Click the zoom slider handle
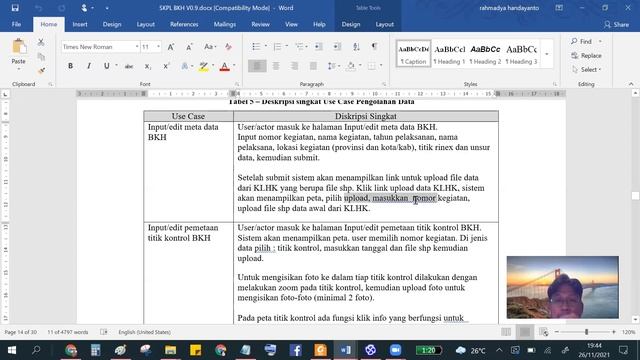The height and width of the screenshot is (360, 640). click(x=587, y=332)
